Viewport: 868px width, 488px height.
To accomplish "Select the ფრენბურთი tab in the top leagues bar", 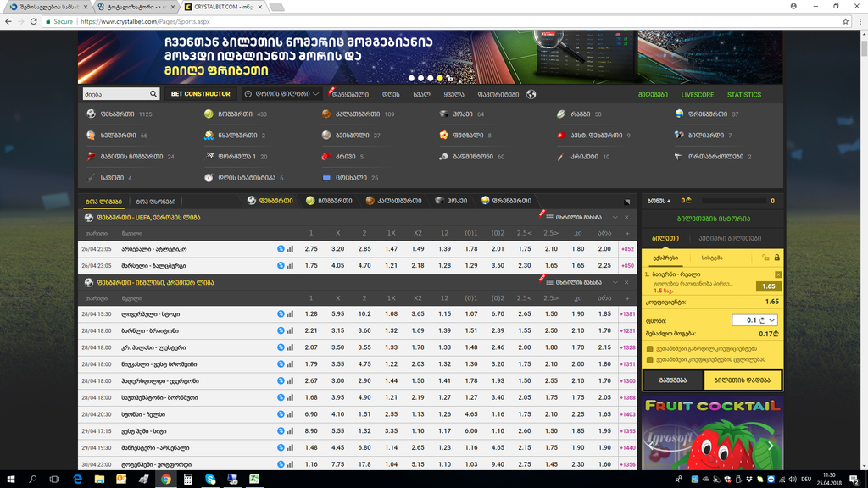I will (506, 201).
